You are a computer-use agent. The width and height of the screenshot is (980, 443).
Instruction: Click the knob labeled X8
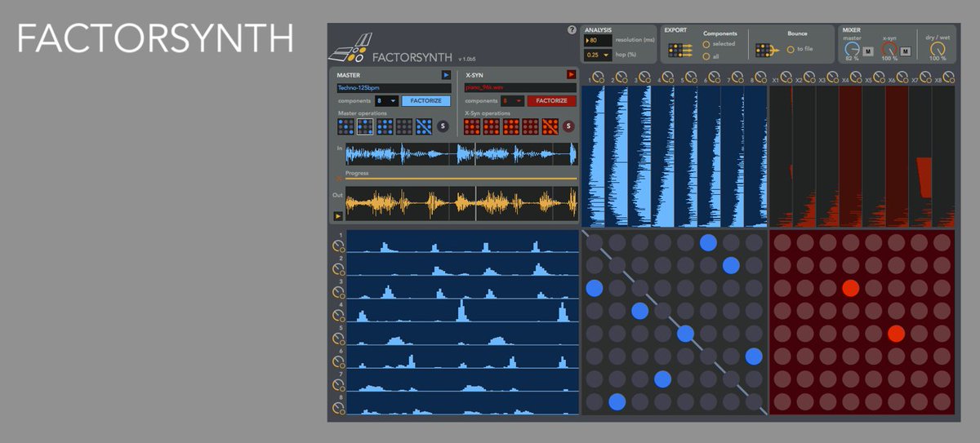pos(949,78)
